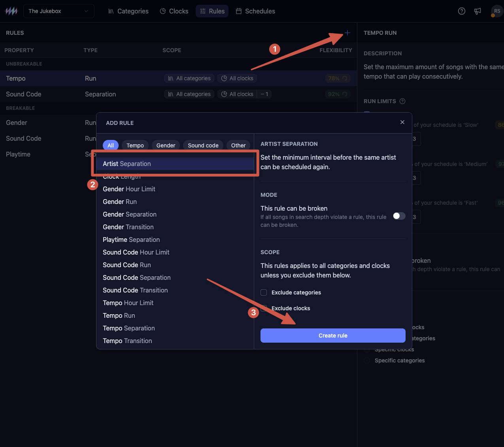Choose Gender Run rule
This screenshot has height=447, width=504.
click(175, 202)
